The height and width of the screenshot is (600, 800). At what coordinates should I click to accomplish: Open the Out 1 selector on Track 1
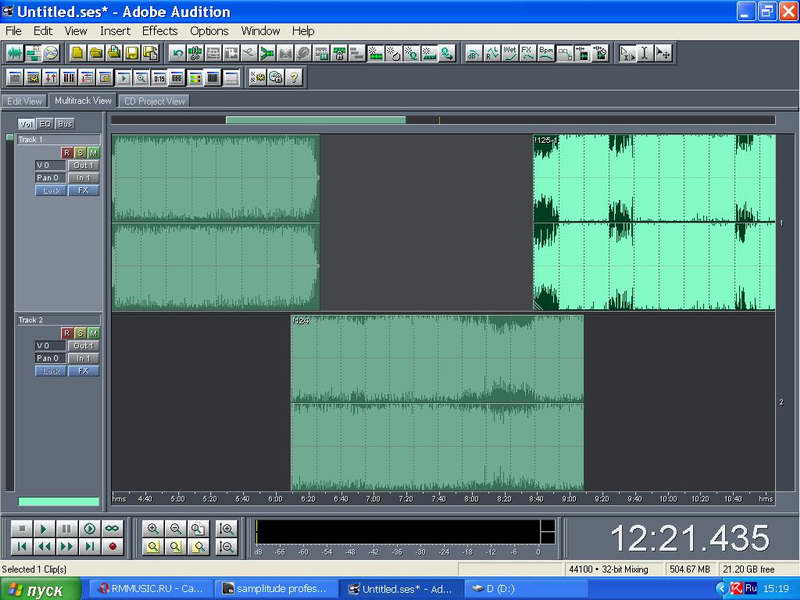[83, 165]
